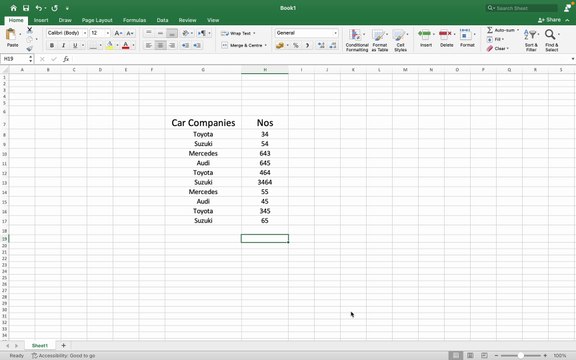
Task: Save the workbook with the floppy disk icon
Action: tap(26, 8)
